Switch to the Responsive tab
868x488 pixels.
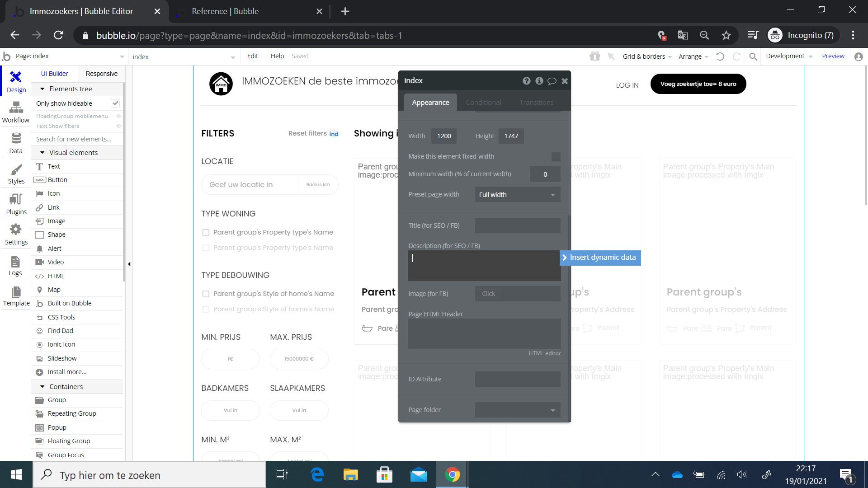[101, 74]
